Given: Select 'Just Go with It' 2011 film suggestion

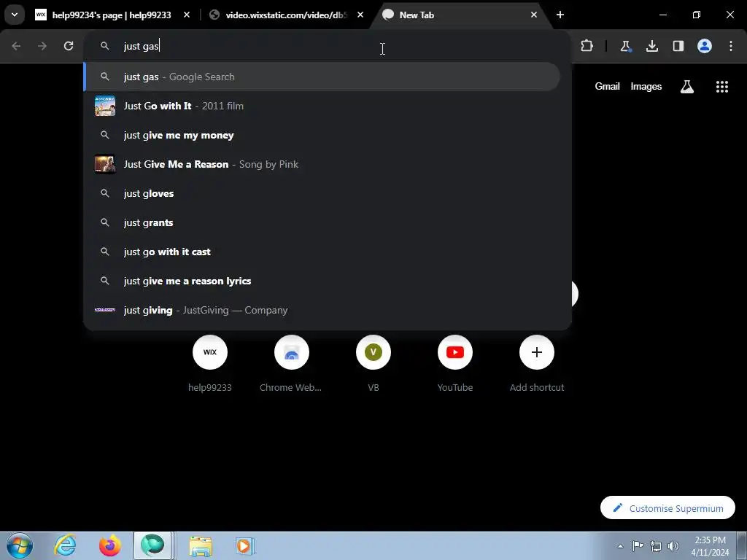Looking at the screenshot, I should point(322,106).
